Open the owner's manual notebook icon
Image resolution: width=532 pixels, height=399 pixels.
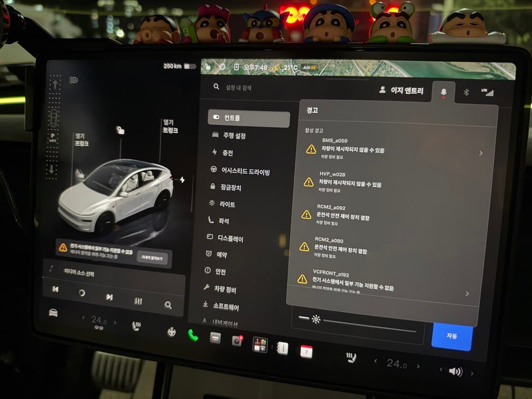coord(282,348)
